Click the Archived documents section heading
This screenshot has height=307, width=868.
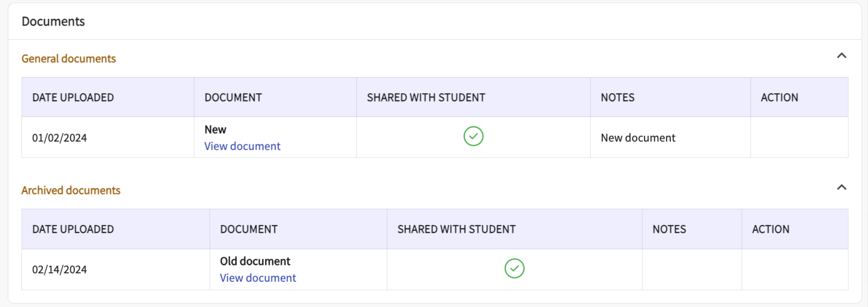point(71,190)
